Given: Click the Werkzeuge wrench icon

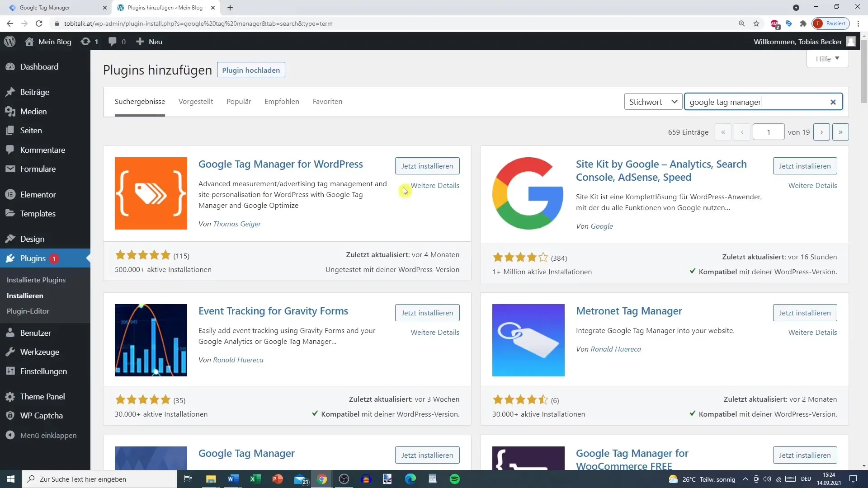Looking at the screenshot, I should [10, 352].
